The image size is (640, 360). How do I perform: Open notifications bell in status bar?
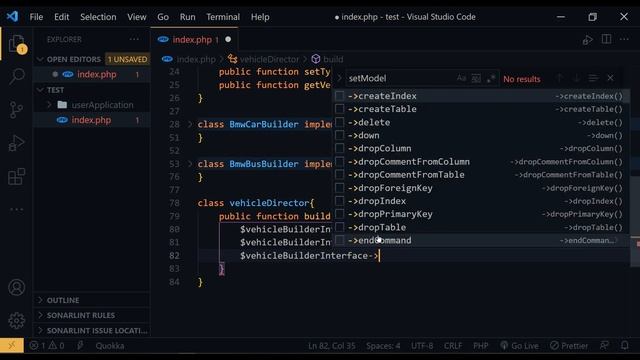click(625, 346)
